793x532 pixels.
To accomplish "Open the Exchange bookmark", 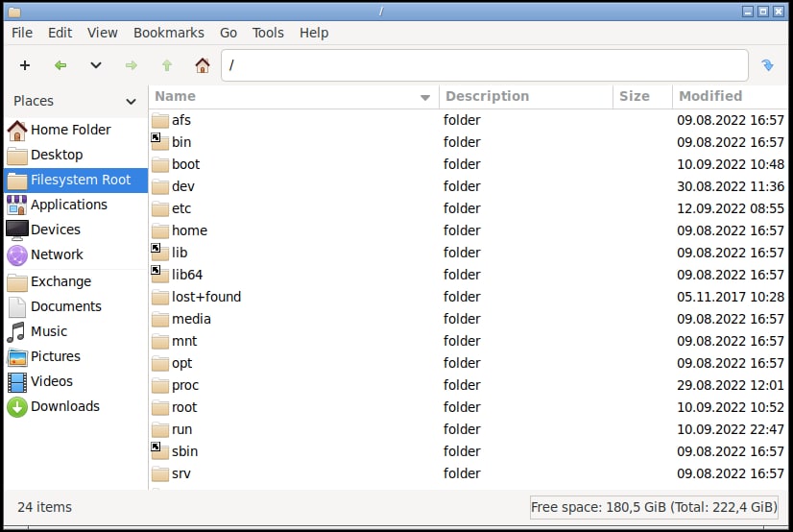I will tap(76, 281).
